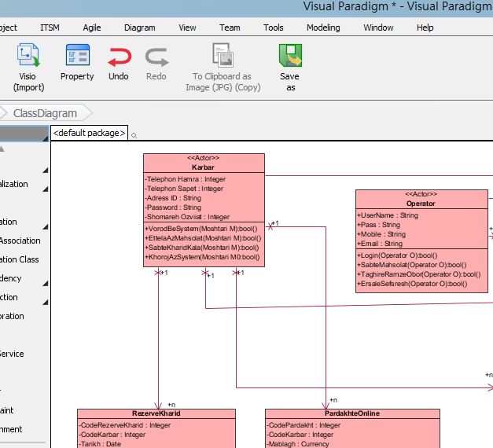Viewport: 493px width, 448px height.
Task: Select the ClassDiagram breadcrumb
Action: pyautogui.click(x=45, y=113)
